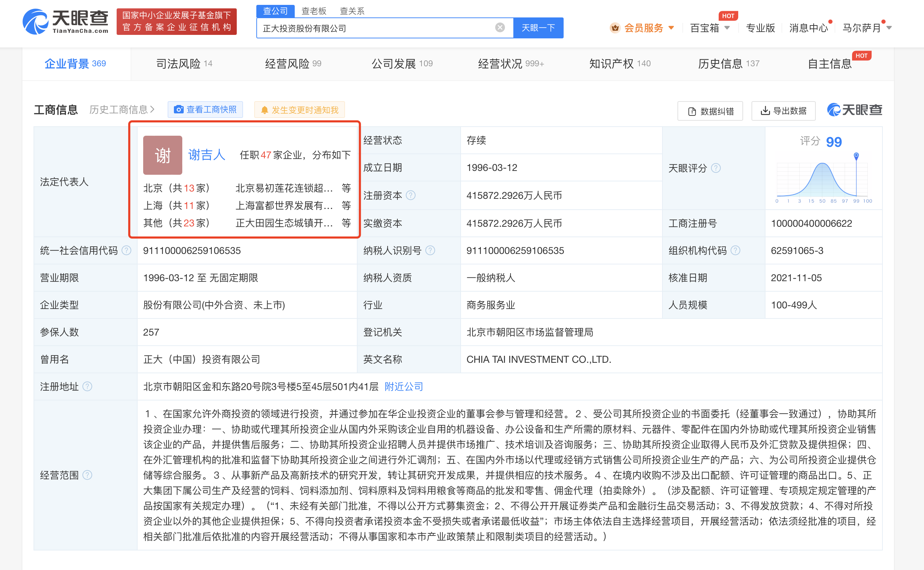Click help icon beside 经营范围
The image size is (924, 570).
[x=87, y=475]
